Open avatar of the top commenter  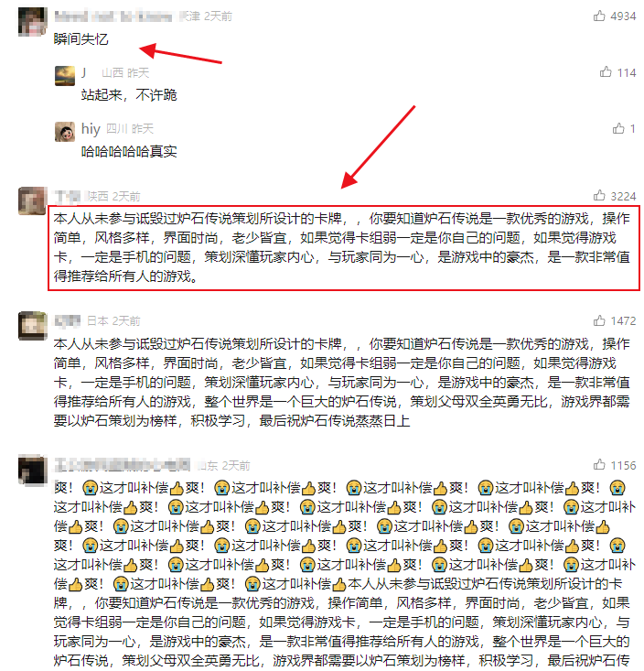coord(33,21)
